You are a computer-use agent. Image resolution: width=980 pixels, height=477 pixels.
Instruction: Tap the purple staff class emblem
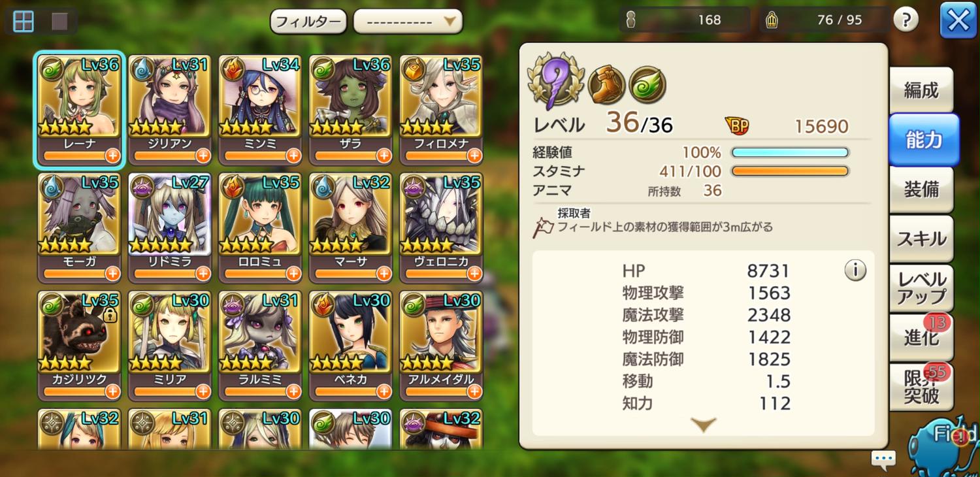point(555,80)
